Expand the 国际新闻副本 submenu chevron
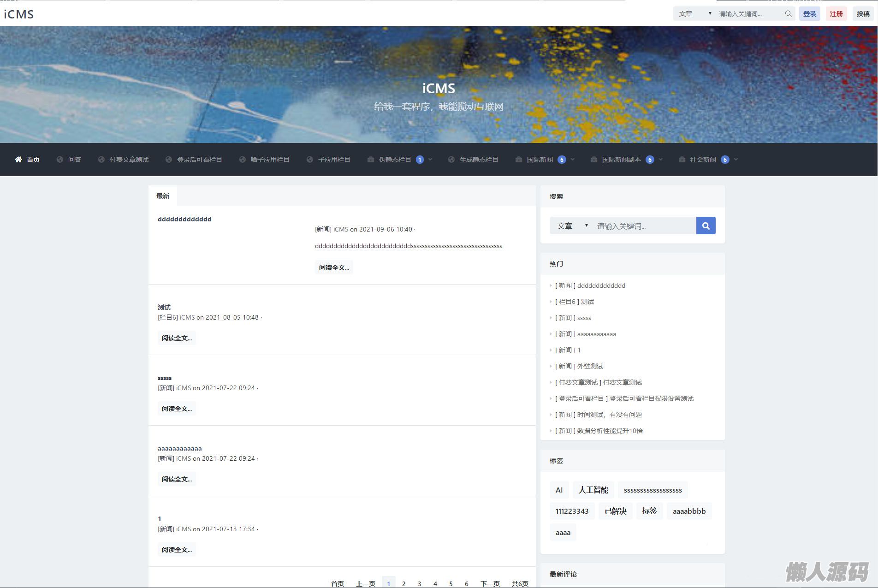This screenshot has height=588, width=878. point(661,160)
